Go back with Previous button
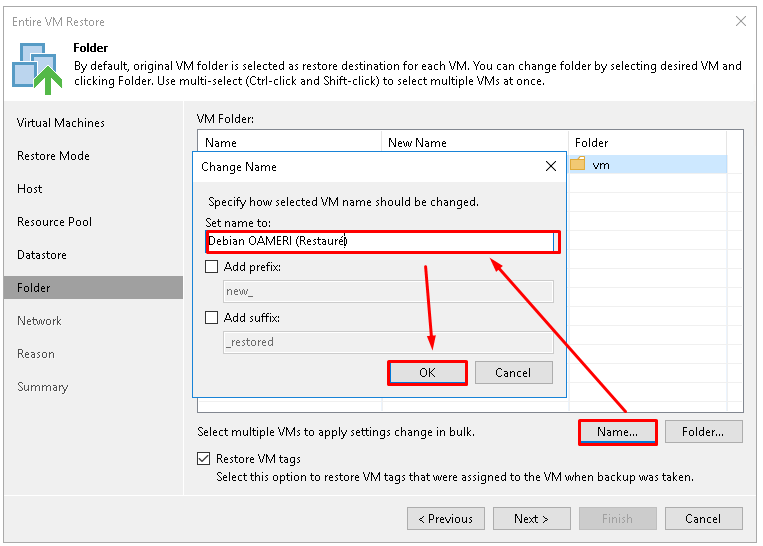This screenshot has width=763, height=546. (446, 519)
